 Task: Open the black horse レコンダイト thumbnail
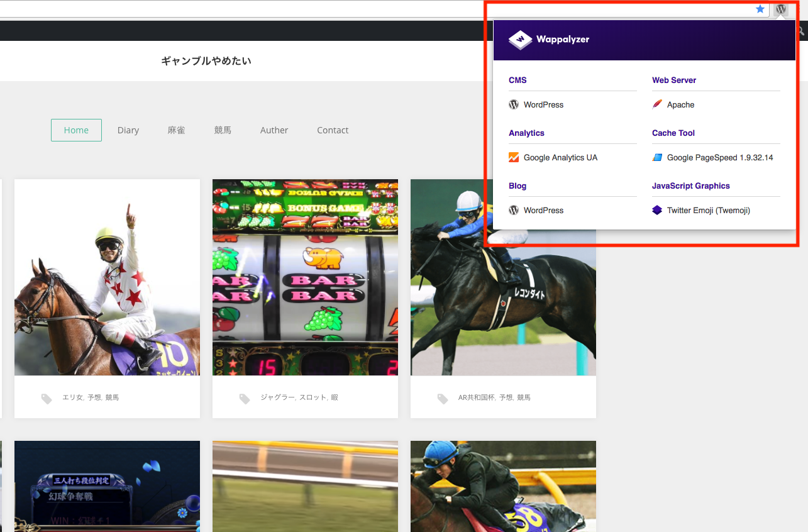point(503,277)
